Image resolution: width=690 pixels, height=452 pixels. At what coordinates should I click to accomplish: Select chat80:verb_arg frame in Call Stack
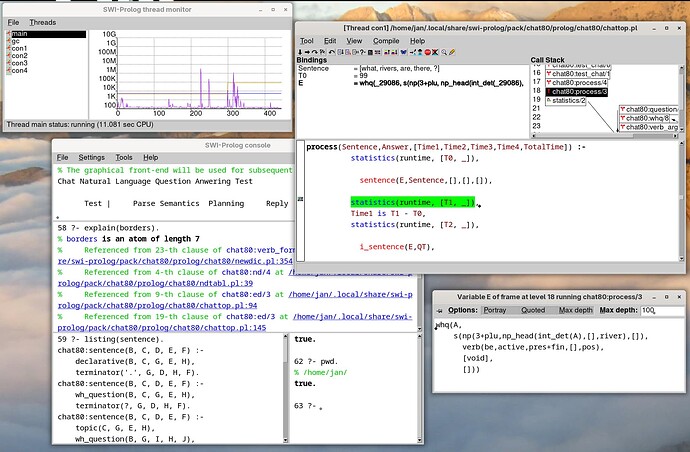(649, 127)
